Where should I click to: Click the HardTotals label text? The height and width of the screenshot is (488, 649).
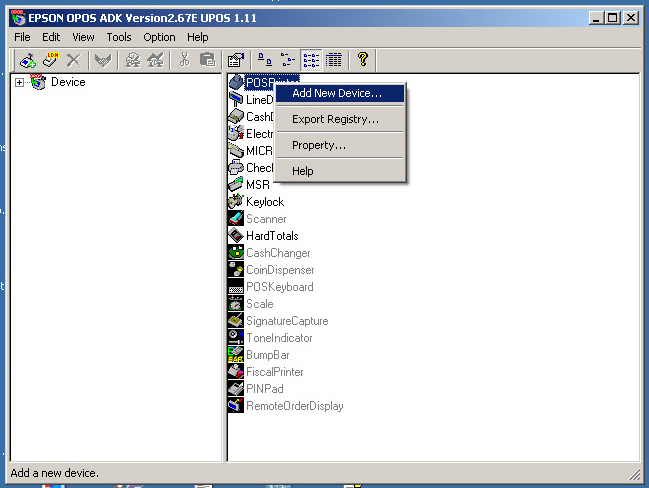click(x=272, y=236)
